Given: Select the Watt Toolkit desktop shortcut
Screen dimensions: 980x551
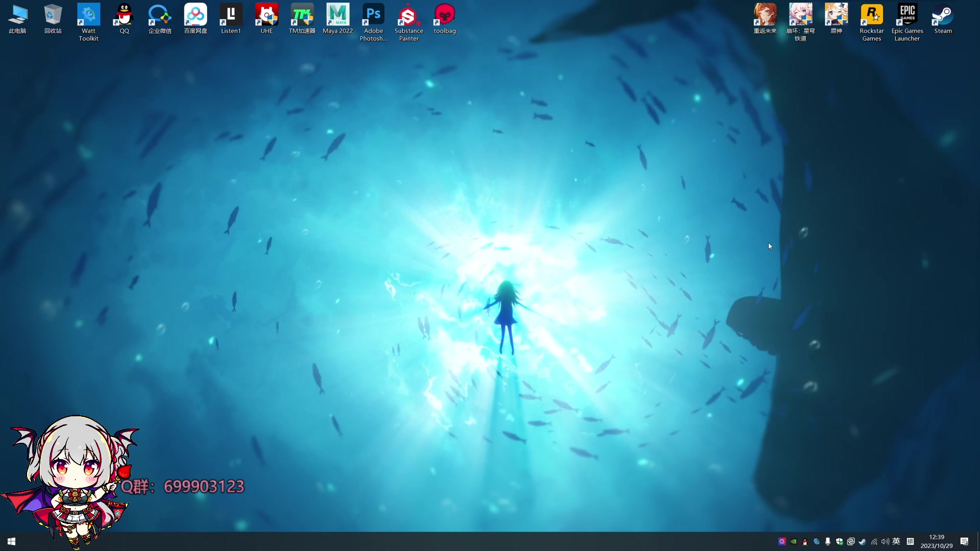Looking at the screenshot, I should click(x=88, y=22).
